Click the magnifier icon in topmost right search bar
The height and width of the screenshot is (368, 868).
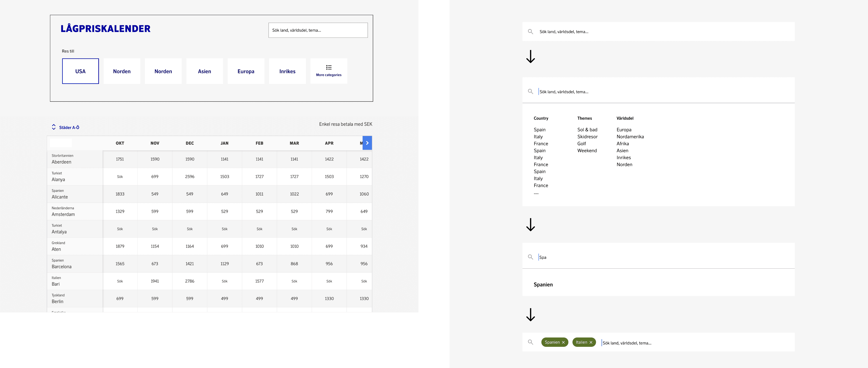[530, 32]
